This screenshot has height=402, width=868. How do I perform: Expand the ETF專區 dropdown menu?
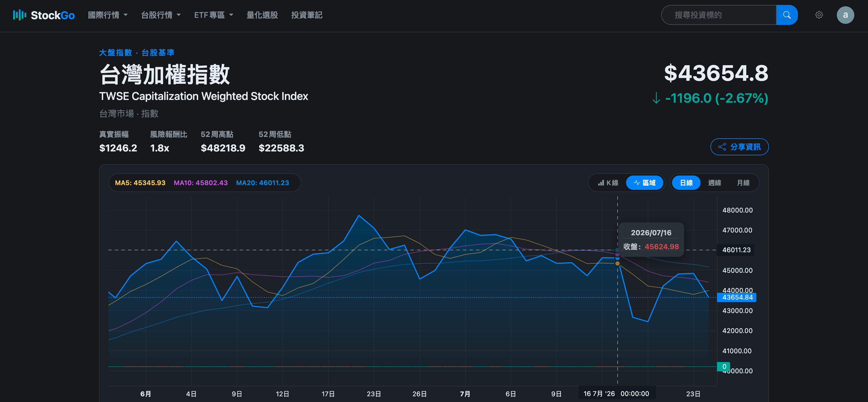coord(214,15)
